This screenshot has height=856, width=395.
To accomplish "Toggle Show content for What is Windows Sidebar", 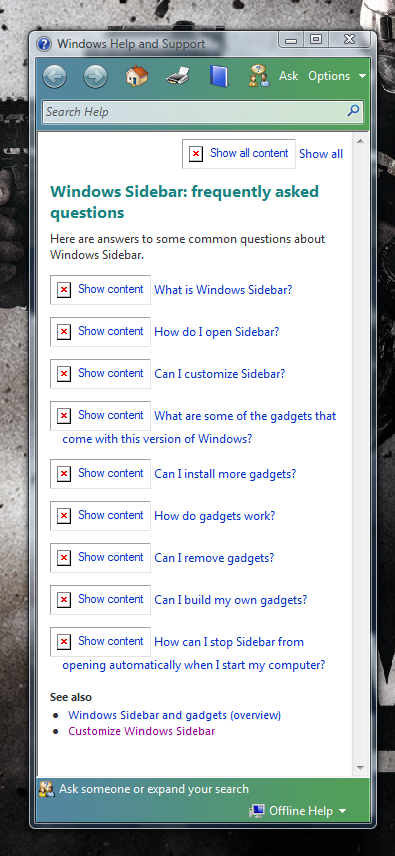I will point(100,289).
